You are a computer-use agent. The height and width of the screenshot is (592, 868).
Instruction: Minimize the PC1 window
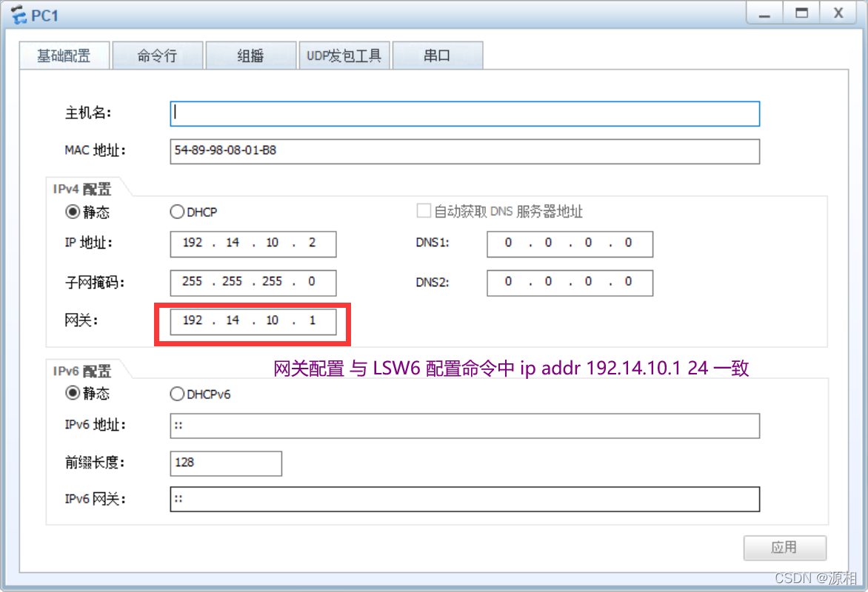(764, 13)
